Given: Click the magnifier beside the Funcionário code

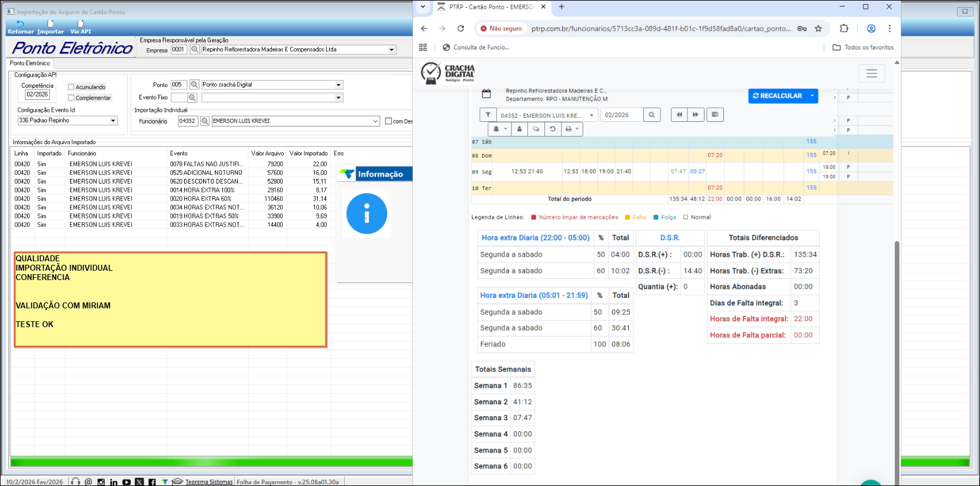Looking at the screenshot, I should (205, 121).
